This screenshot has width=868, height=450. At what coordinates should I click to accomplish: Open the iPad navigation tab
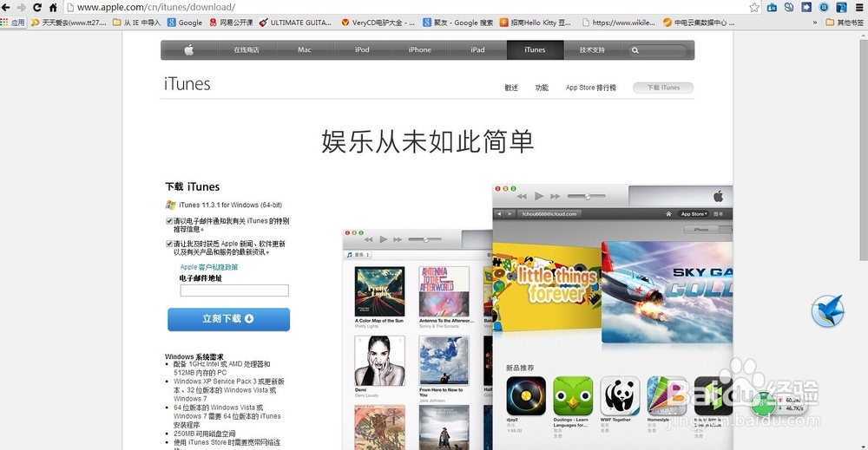[477, 49]
